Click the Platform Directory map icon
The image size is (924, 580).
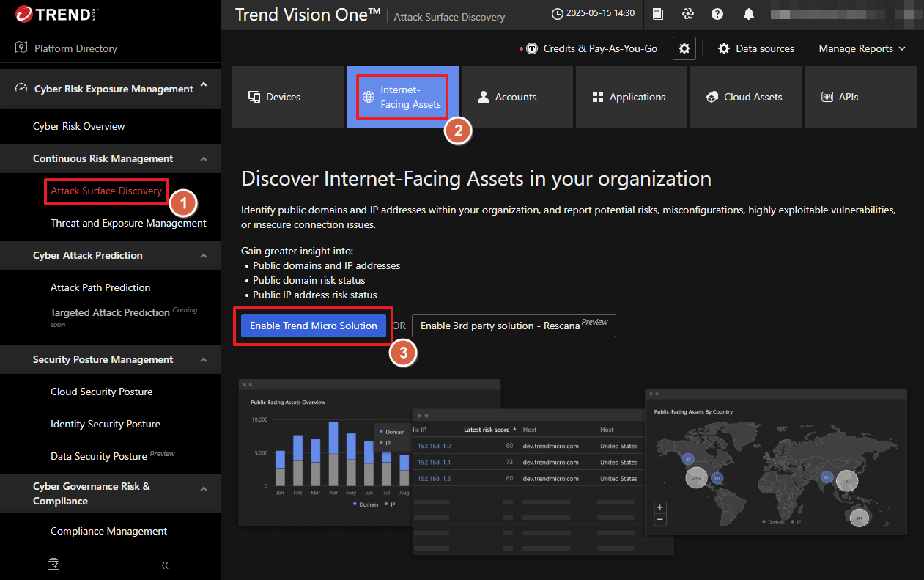[x=21, y=48]
